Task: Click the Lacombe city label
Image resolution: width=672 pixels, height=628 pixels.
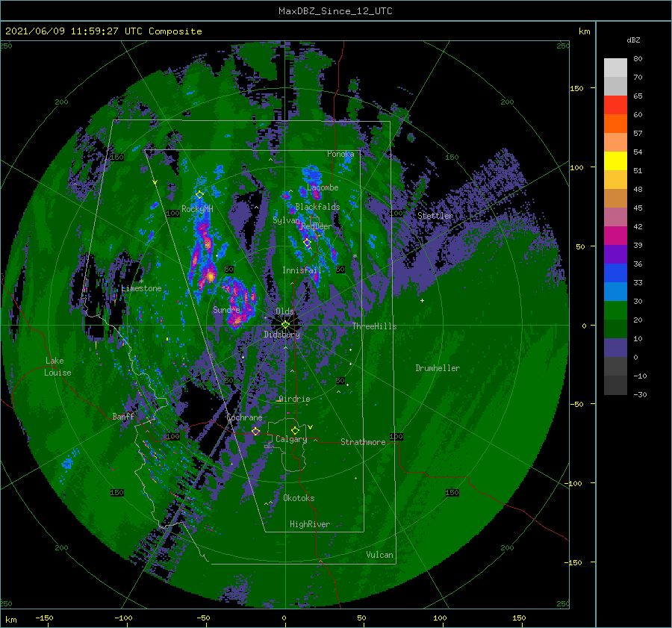Action: click(x=323, y=187)
